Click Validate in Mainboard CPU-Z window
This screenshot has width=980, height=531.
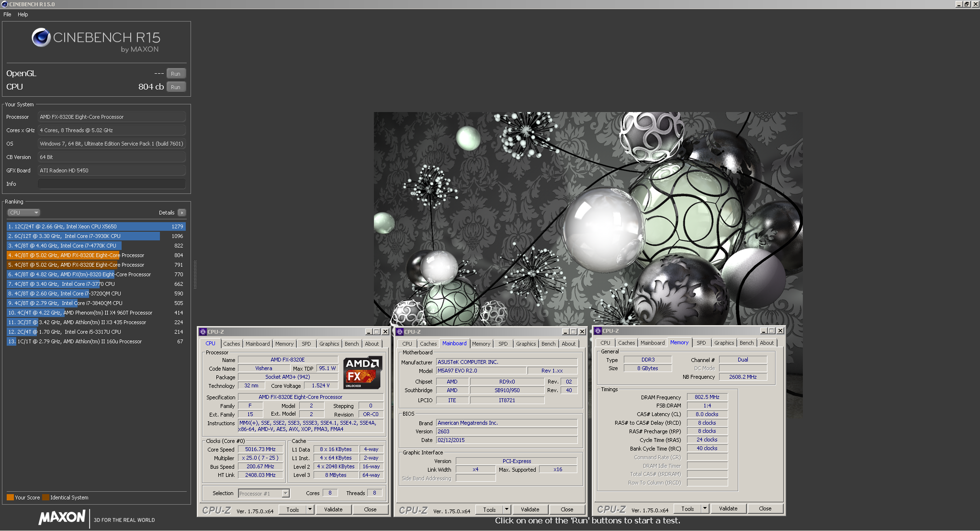[530, 509]
